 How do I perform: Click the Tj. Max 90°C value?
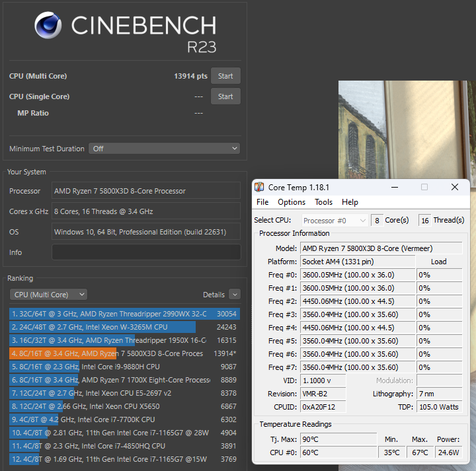[338, 439]
